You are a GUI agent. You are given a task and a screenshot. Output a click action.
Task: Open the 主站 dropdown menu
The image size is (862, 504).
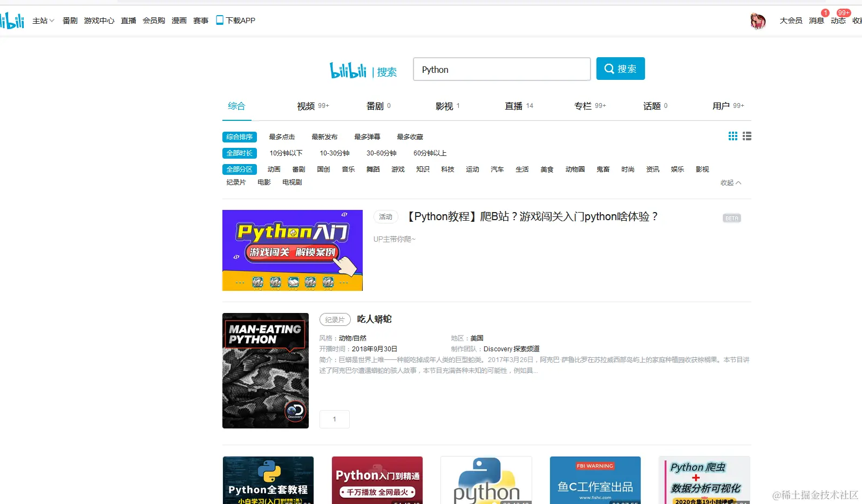(x=43, y=21)
